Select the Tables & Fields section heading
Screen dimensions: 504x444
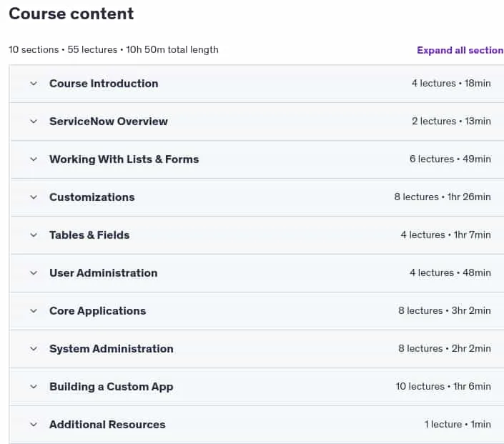(89, 235)
